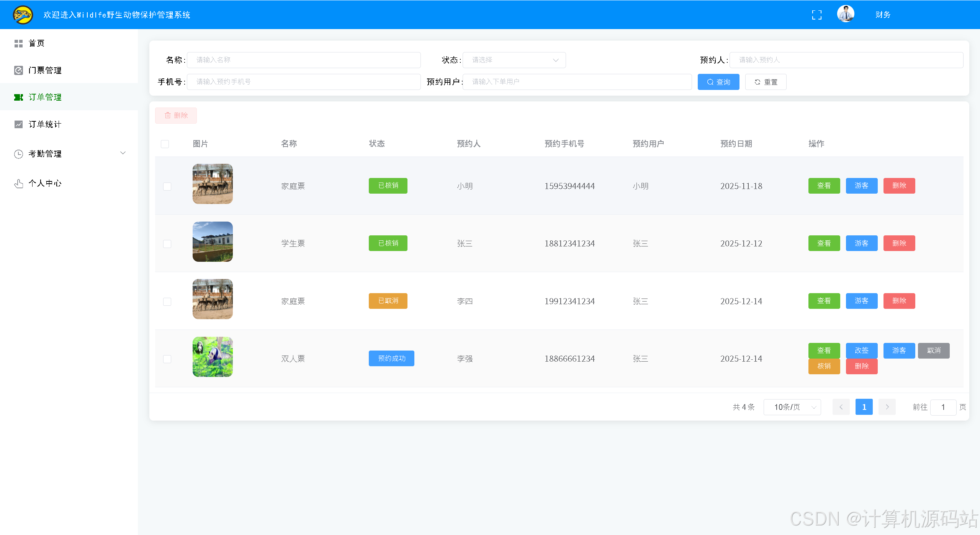The width and height of the screenshot is (980, 535).
Task: Click the 预约成功 status tag
Action: [x=391, y=359]
